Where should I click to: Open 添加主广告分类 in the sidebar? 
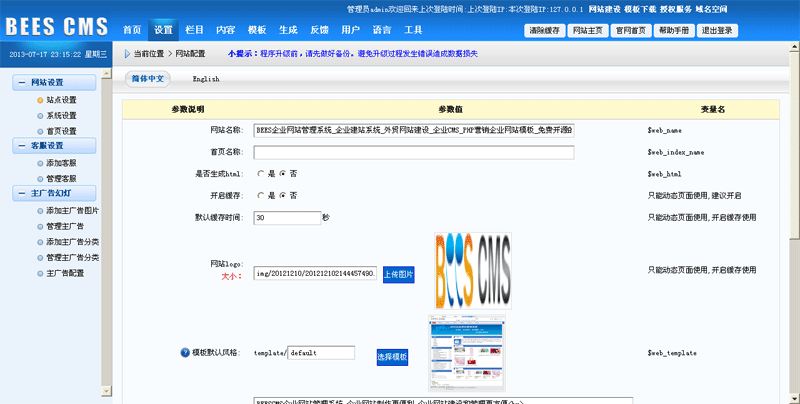point(72,242)
